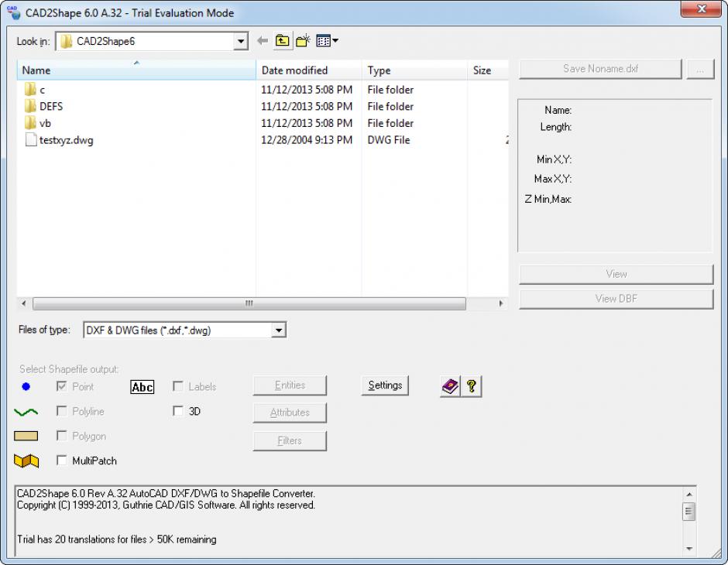Open the Attributes button
Image resolution: width=728 pixels, height=565 pixels.
[290, 413]
